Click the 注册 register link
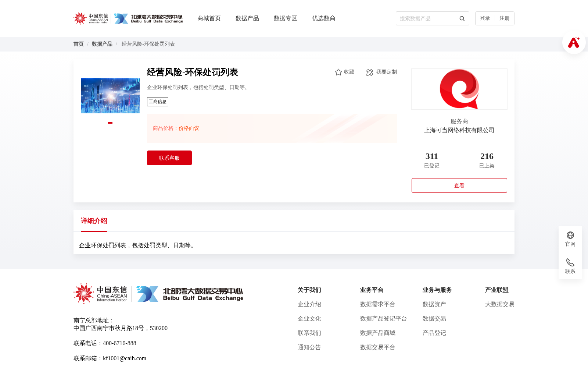588x368 pixels. tap(505, 18)
